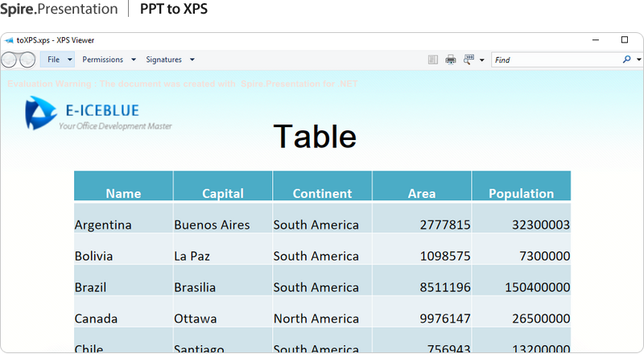644x354 pixels.
Task: Click the page view zoom icon
Action: coord(469,60)
